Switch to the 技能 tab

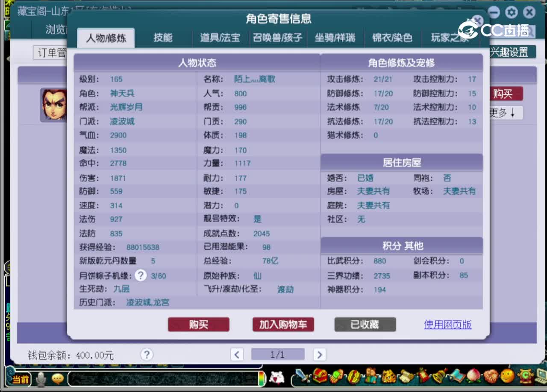(163, 38)
